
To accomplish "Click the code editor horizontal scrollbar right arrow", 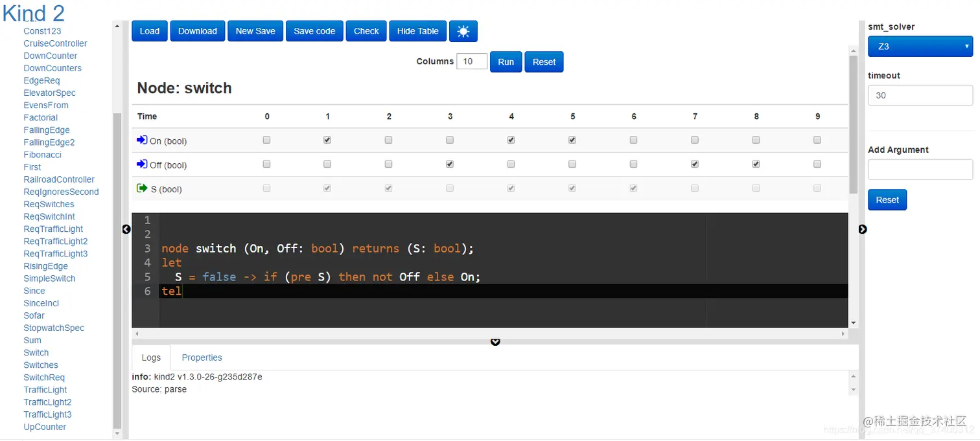I will 843,334.
